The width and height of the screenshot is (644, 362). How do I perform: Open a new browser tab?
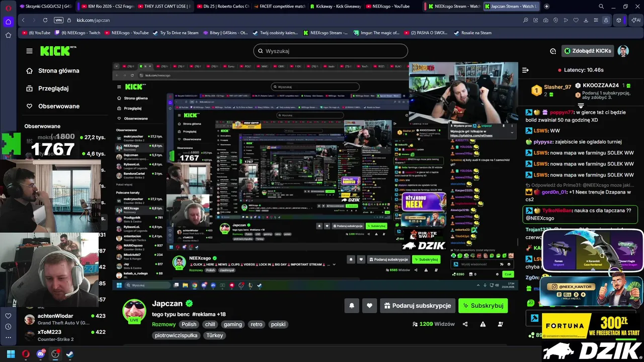547,7
